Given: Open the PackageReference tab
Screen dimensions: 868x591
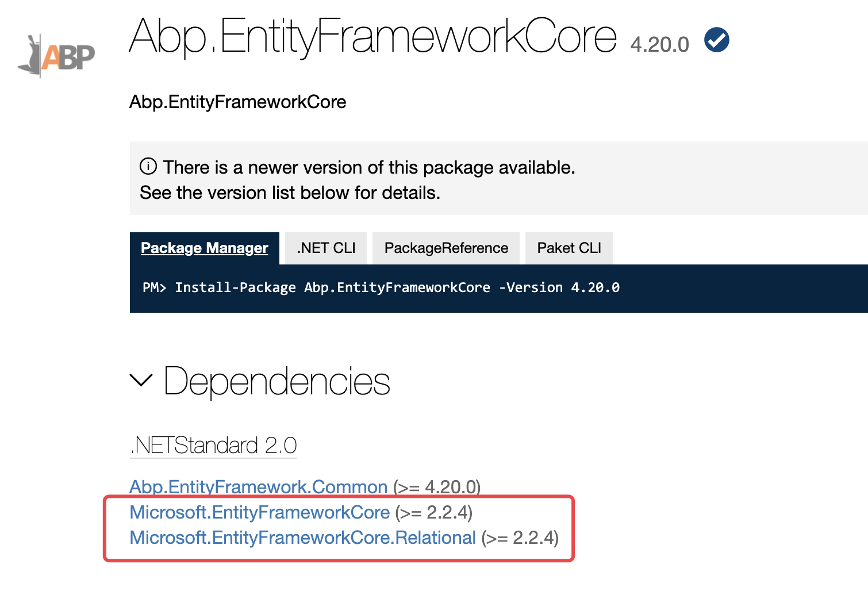Looking at the screenshot, I should tap(446, 248).
